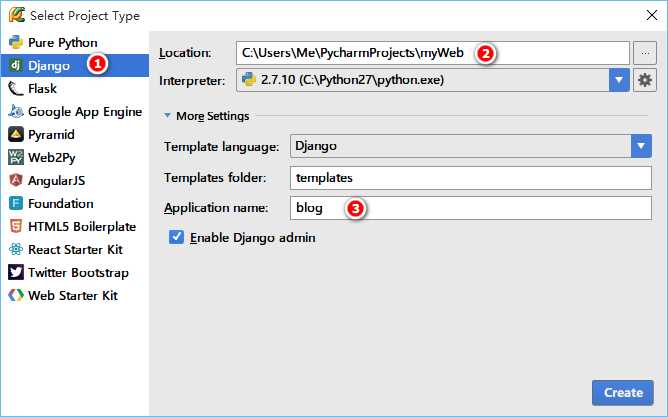The height and width of the screenshot is (417, 668).
Task: Click the Interpreter combo box showing 2.7.10
Action: point(433,80)
